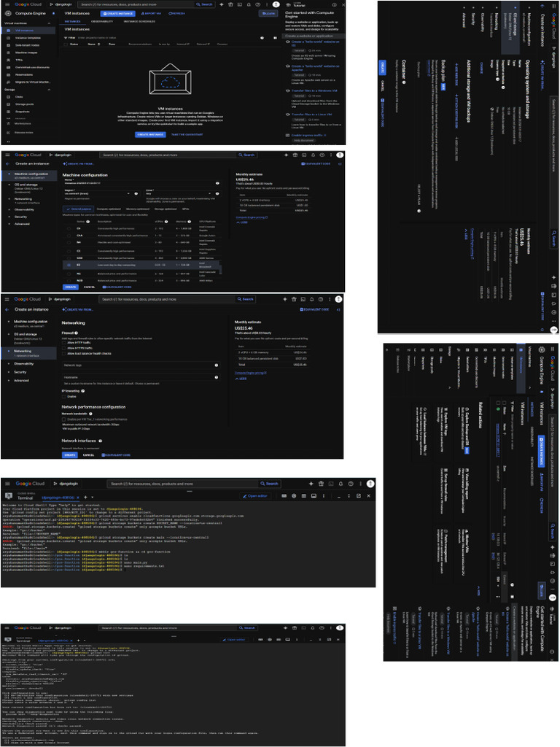Click Hostname input on Networking page
The width and height of the screenshot is (560, 747).
141,377
